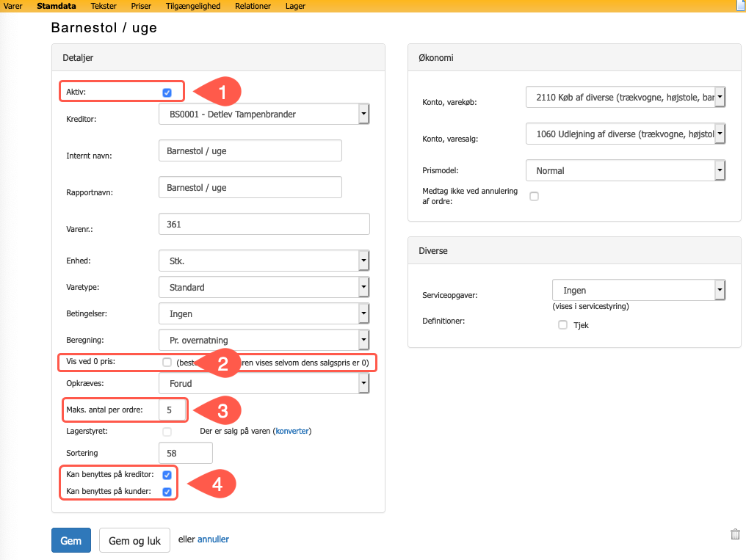Open Konto, varekøb dropdown

click(x=626, y=97)
